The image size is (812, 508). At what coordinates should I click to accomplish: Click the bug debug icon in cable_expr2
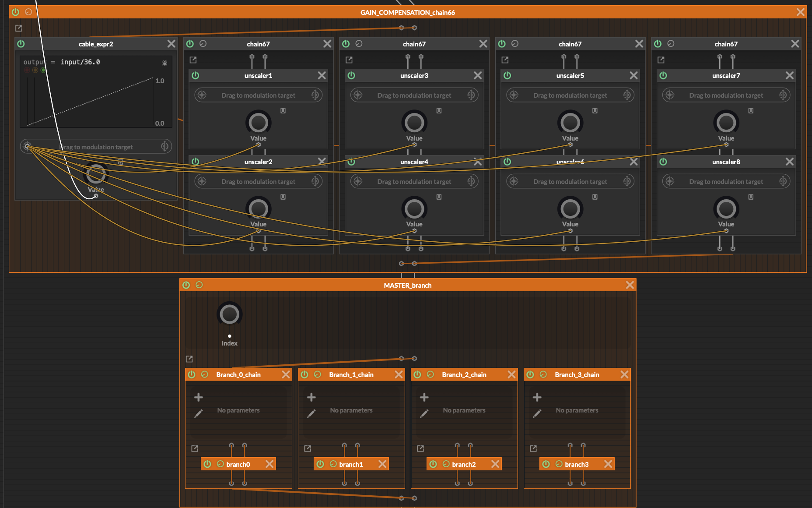(x=164, y=63)
